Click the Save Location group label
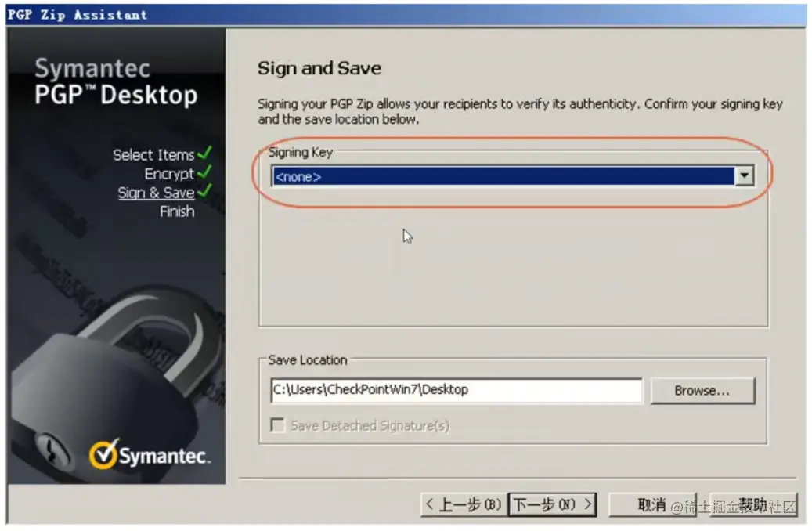Screen dimensions: 812x531 pos(308,360)
